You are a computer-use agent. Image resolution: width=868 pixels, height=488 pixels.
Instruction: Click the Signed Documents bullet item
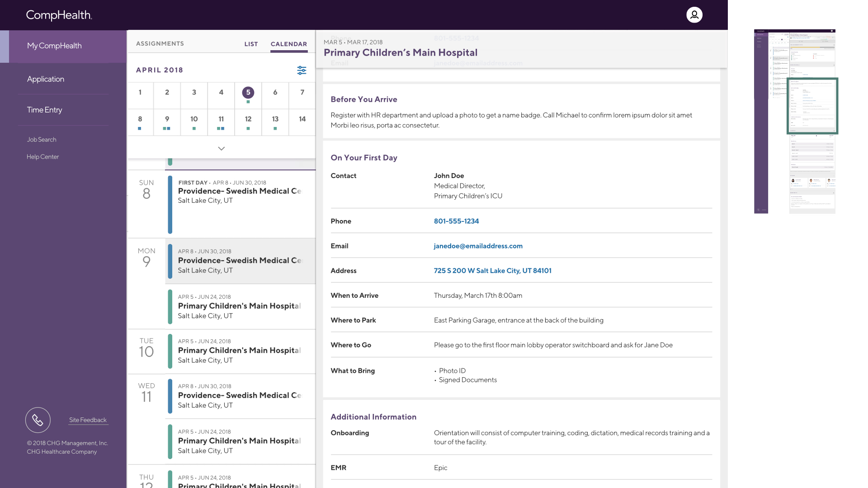468,380
